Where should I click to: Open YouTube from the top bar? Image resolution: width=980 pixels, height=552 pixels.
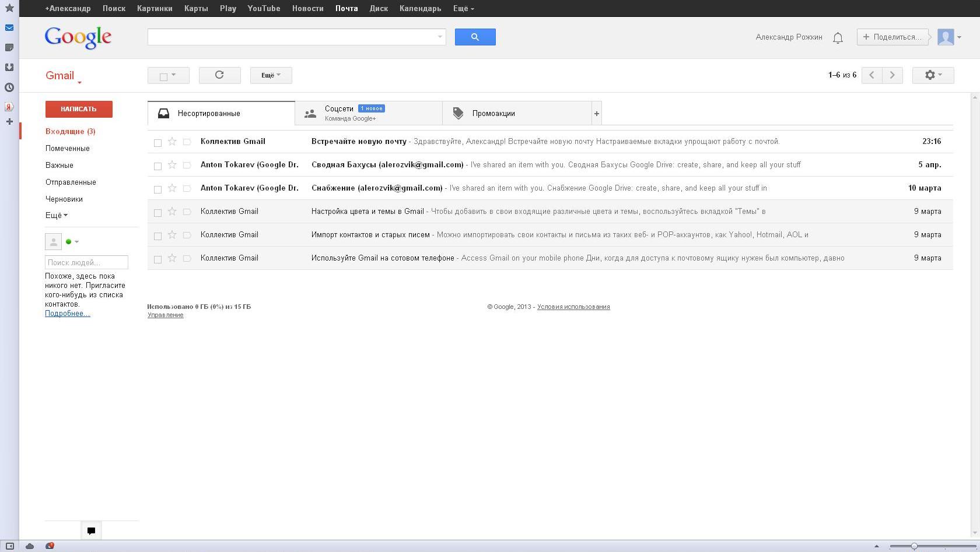click(264, 8)
